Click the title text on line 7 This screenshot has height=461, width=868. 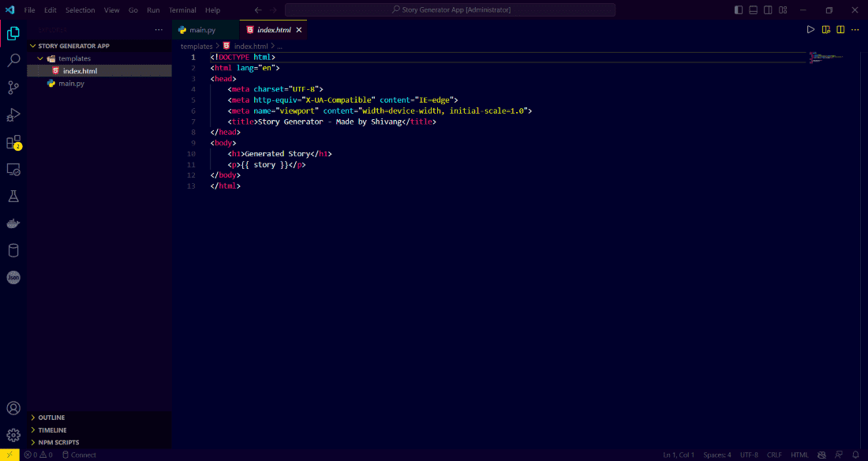pyautogui.click(x=329, y=122)
